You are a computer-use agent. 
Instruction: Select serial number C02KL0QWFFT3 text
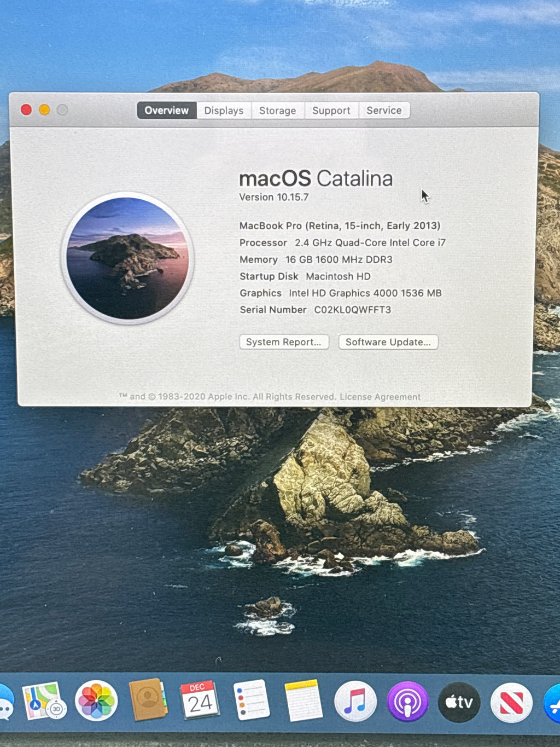[x=352, y=310]
